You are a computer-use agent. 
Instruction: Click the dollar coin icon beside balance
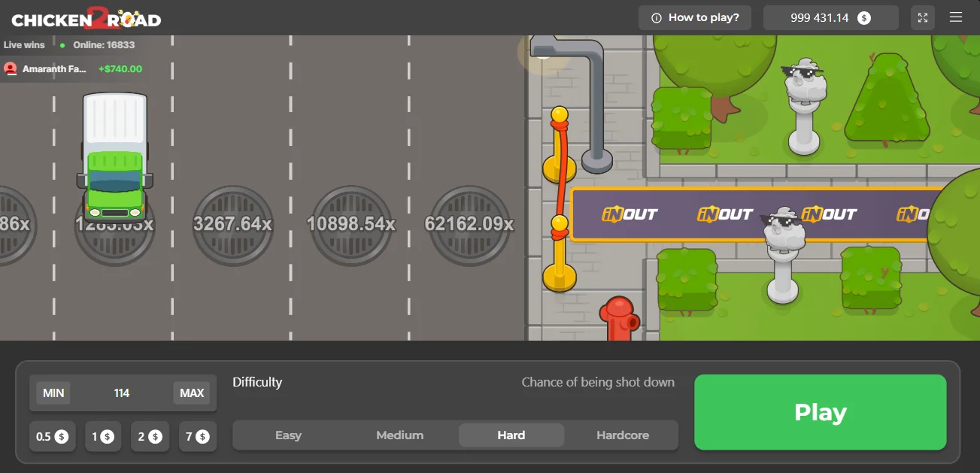(864, 17)
